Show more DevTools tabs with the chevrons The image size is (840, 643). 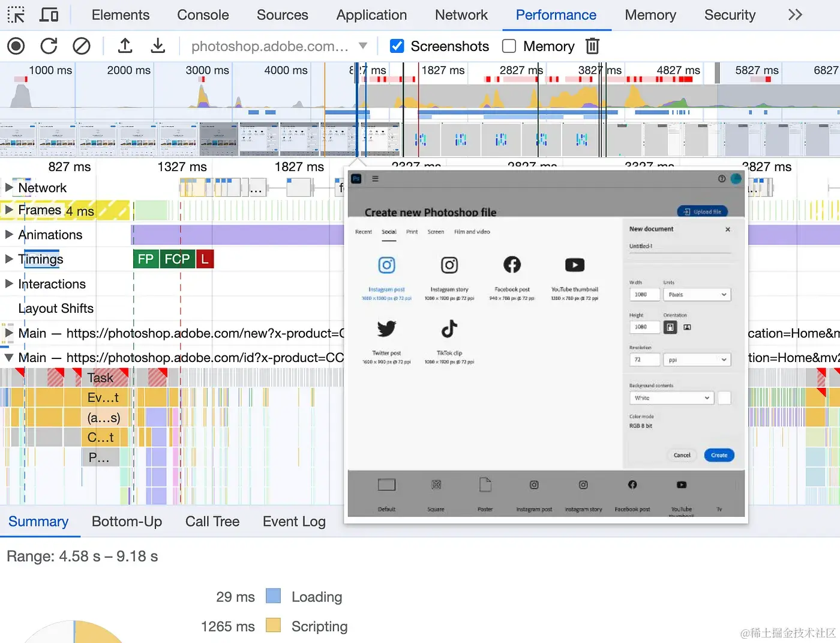click(x=795, y=15)
